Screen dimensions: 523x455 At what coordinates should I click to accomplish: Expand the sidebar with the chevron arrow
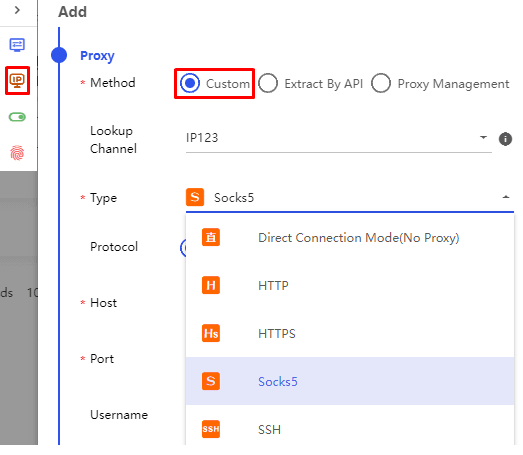coord(17,10)
